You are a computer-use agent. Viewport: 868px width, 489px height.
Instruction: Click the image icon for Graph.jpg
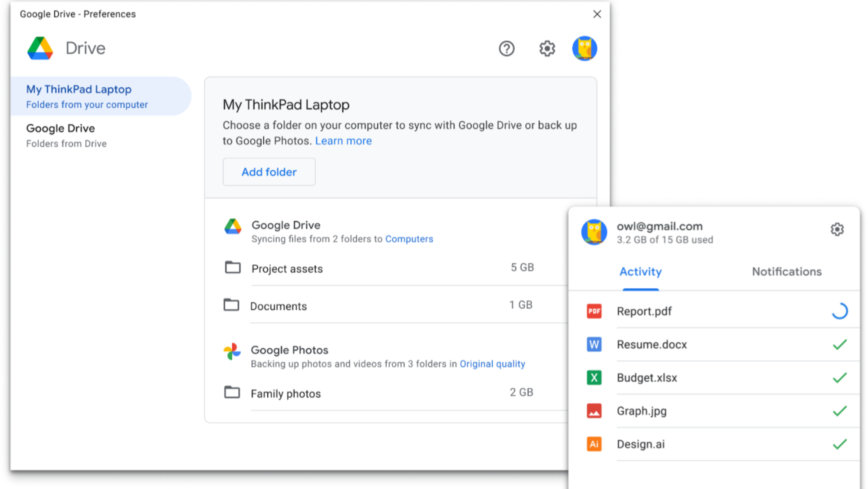pos(594,411)
